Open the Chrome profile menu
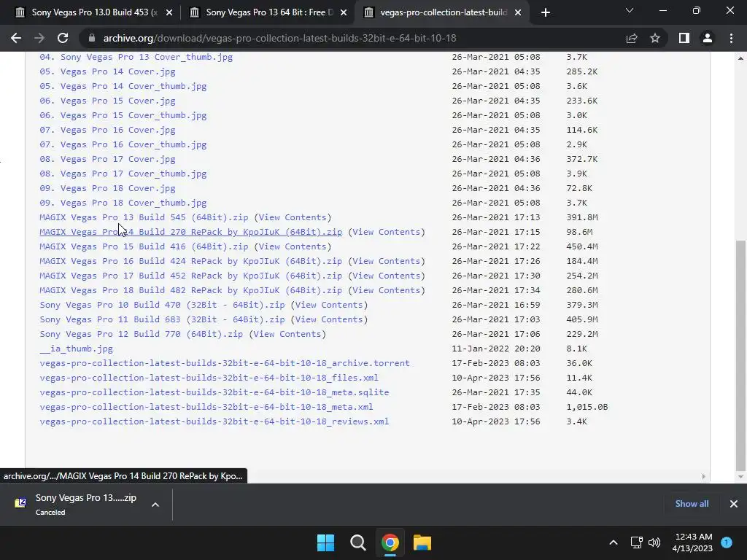The height and width of the screenshot is (560, 747). [708, 38]
